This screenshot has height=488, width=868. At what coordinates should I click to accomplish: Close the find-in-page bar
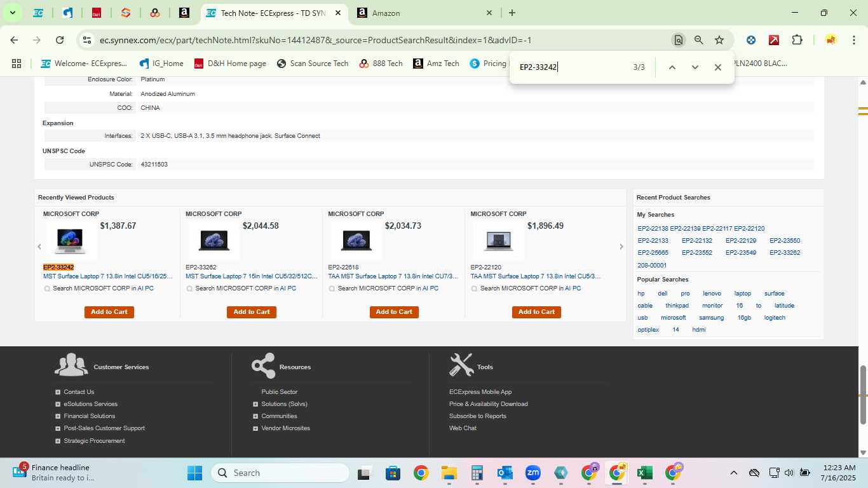point(717,67)
